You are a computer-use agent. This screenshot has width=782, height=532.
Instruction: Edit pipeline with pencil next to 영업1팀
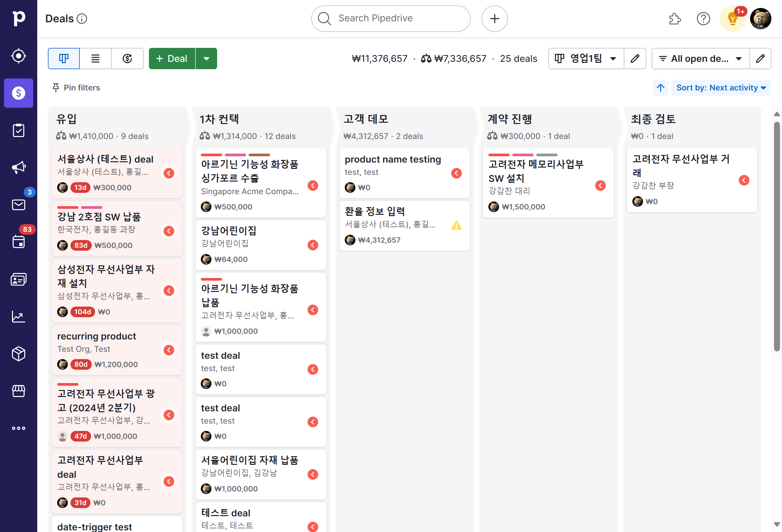[635, 59]
